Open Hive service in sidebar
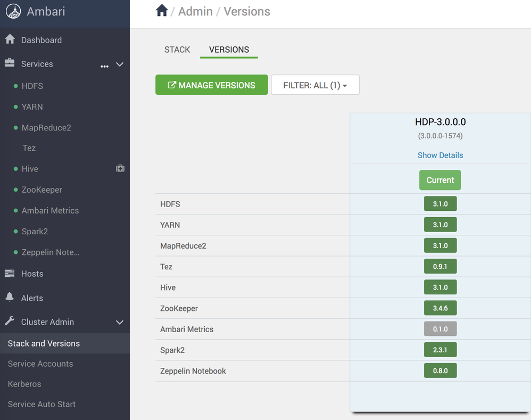Screen dimensions: 531x420 pyautogui.click(x=30, y=169)
